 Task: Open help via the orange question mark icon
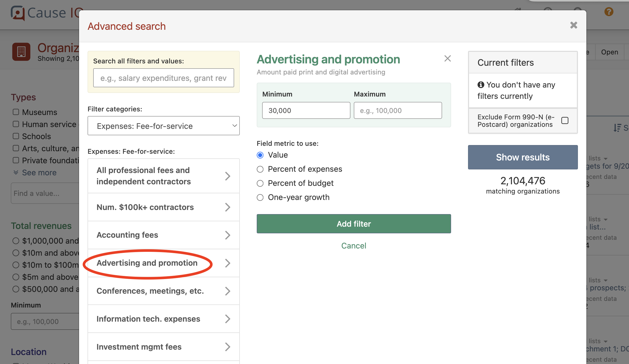click(x=608, y=12)
